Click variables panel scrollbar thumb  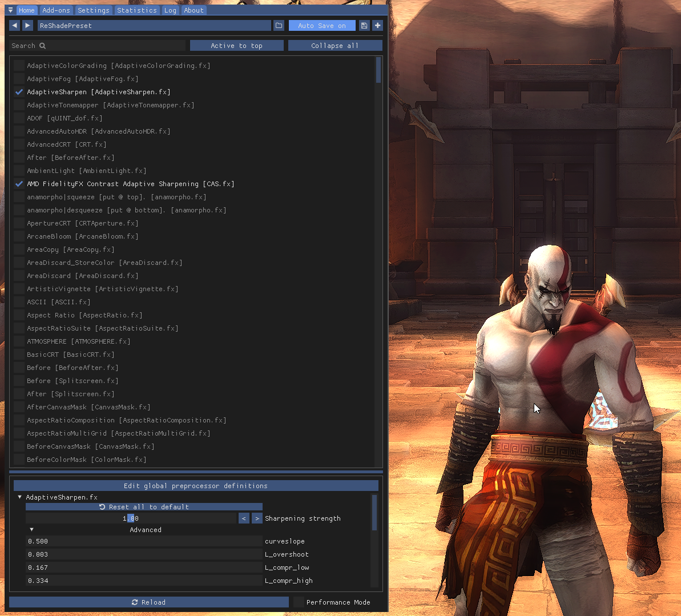[374, 513]
